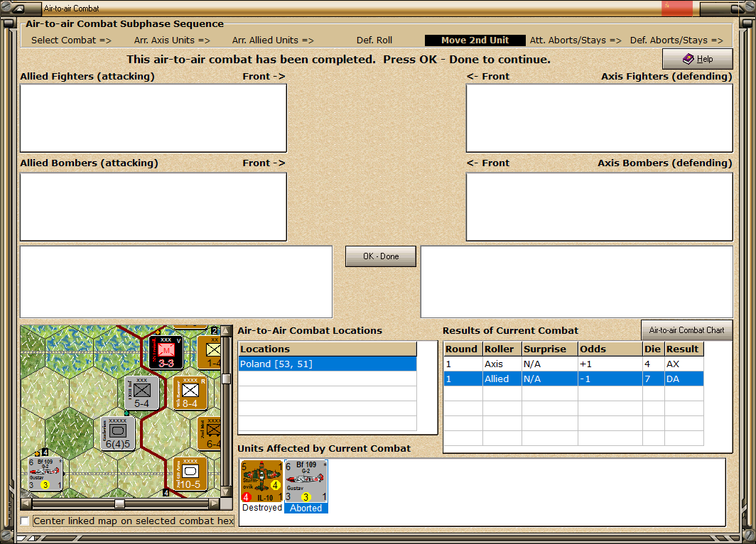756x544 pixels.
Task: Click the Def. Aborts/Stays => subphase label
Action: [x=676, y=40]
